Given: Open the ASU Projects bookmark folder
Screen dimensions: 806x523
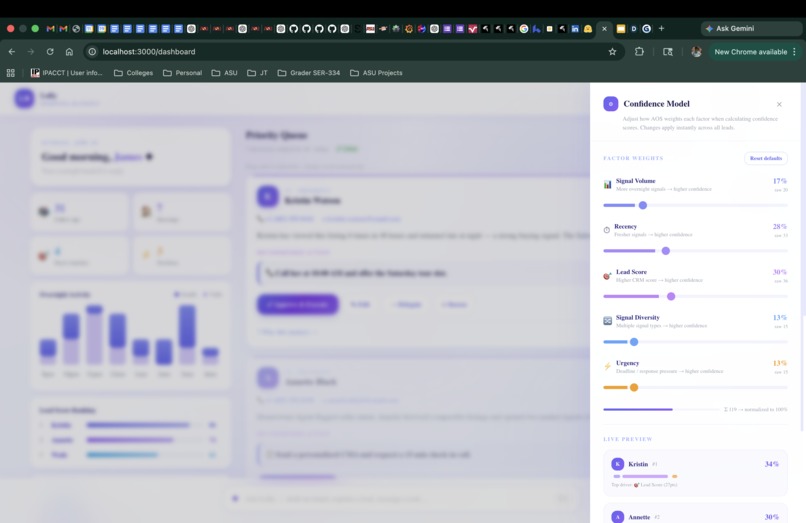Looking at the screenshot, I should click(x=376, y=73).
